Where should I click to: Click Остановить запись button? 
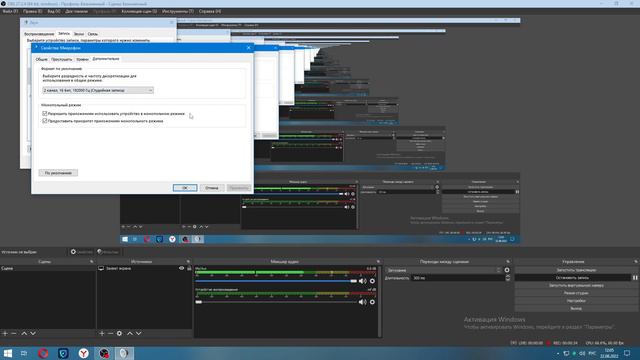pyautogui.click(x=572, y=278)
